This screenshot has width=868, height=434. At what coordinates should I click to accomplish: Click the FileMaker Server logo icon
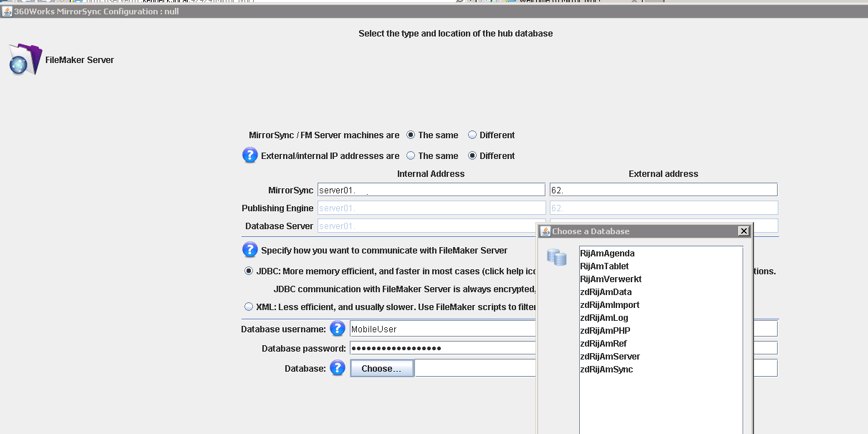[24, 60]
